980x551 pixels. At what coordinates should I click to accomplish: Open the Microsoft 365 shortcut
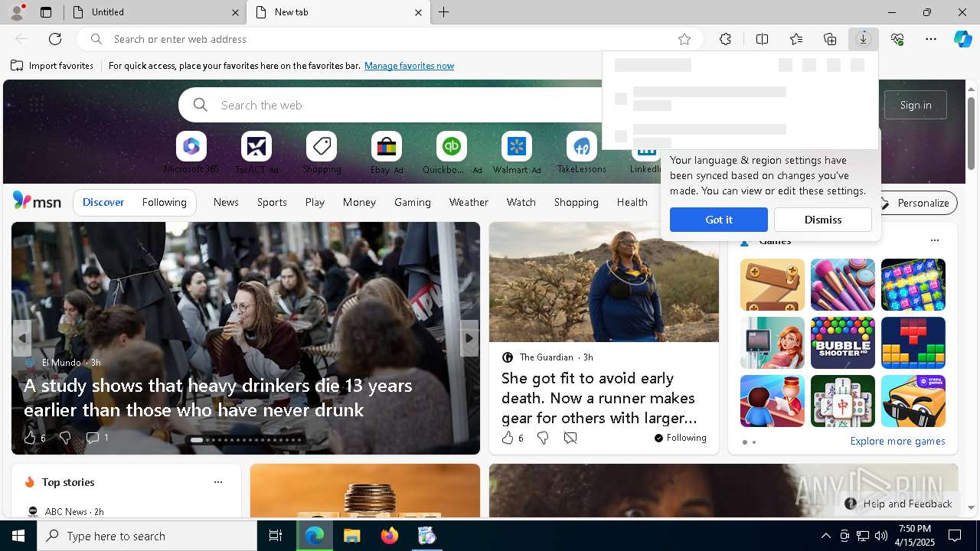pyautogui.click(x=191, y=152)
